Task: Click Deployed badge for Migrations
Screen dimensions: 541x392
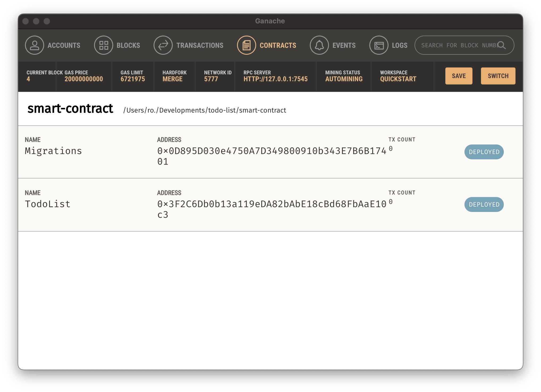Action: tap(484, 152)
